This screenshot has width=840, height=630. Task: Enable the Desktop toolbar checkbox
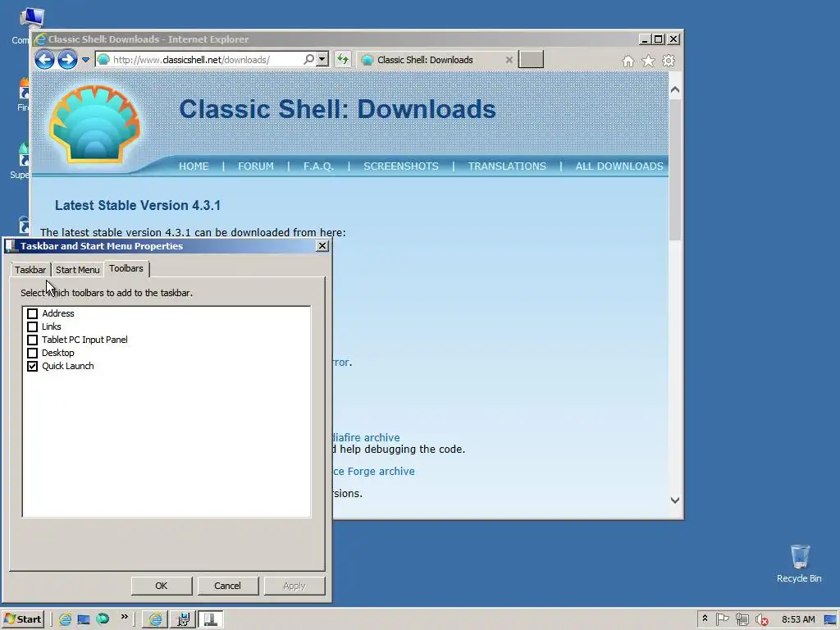click(32, 353)
